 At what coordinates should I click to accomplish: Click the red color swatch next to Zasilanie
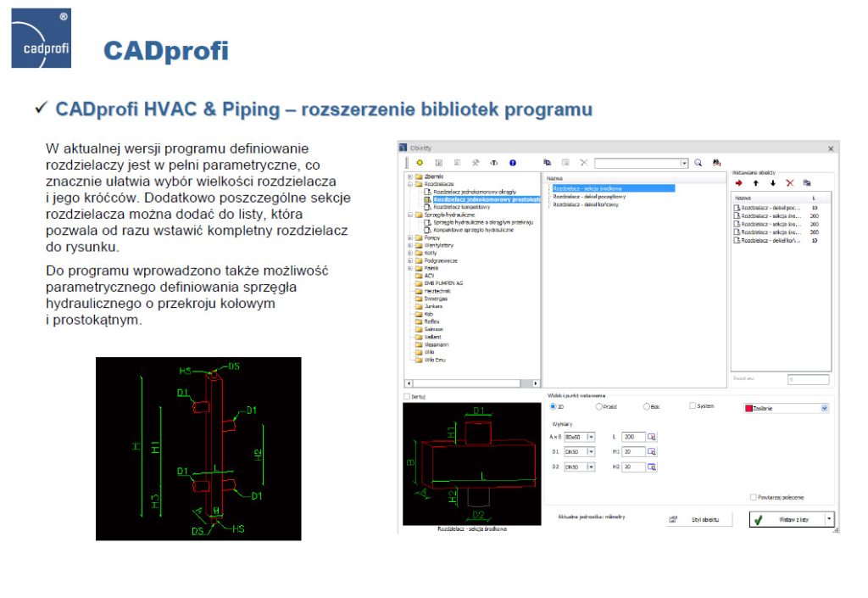(x=748, y=408)
